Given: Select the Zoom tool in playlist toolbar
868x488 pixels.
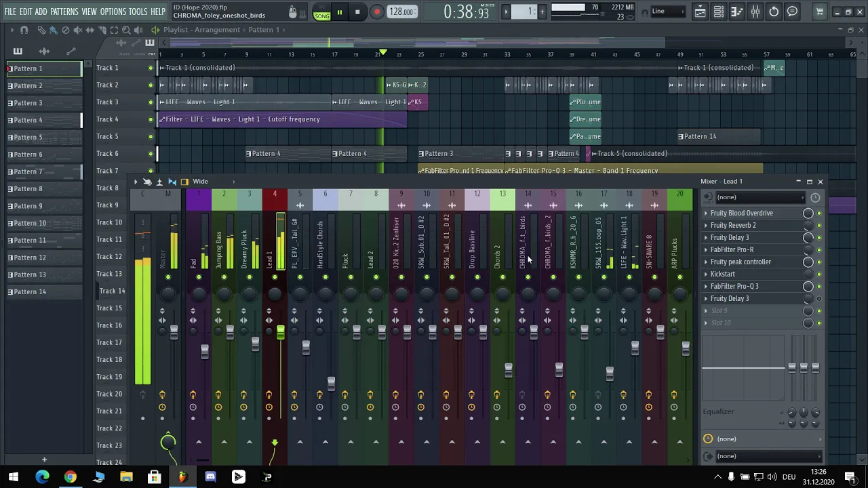Looking at the screenshot, I should coord(127,30).
